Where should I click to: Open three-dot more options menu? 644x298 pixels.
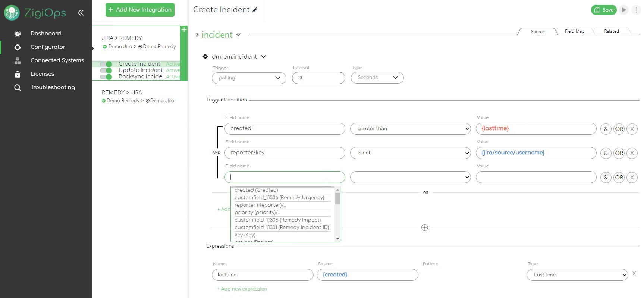636,10
